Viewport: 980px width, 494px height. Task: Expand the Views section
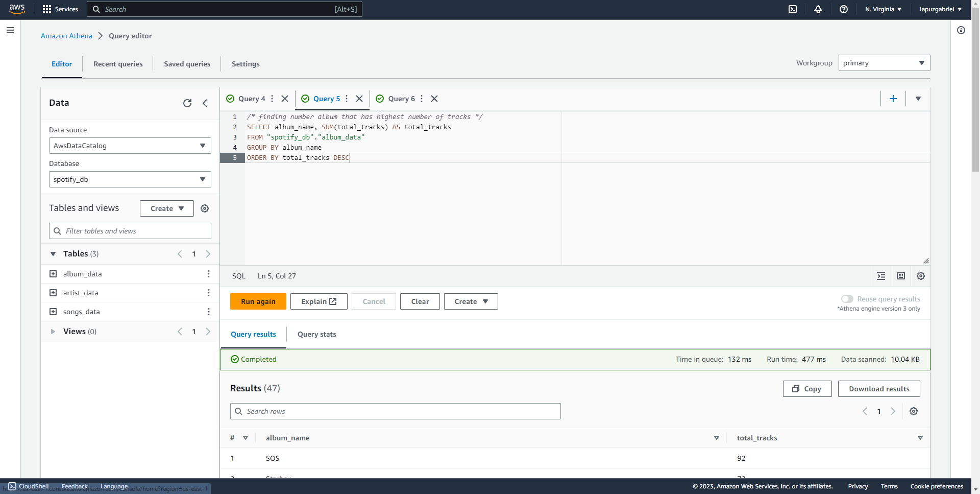pyautogui.click(x=53, y=332)
